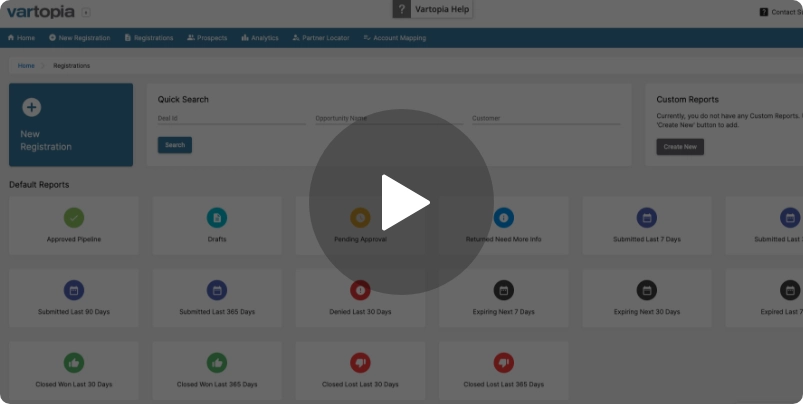Click Closed Won Last 30 Days label
The height and width of the screenshot is (404, 803).
(x=74, y=385)
